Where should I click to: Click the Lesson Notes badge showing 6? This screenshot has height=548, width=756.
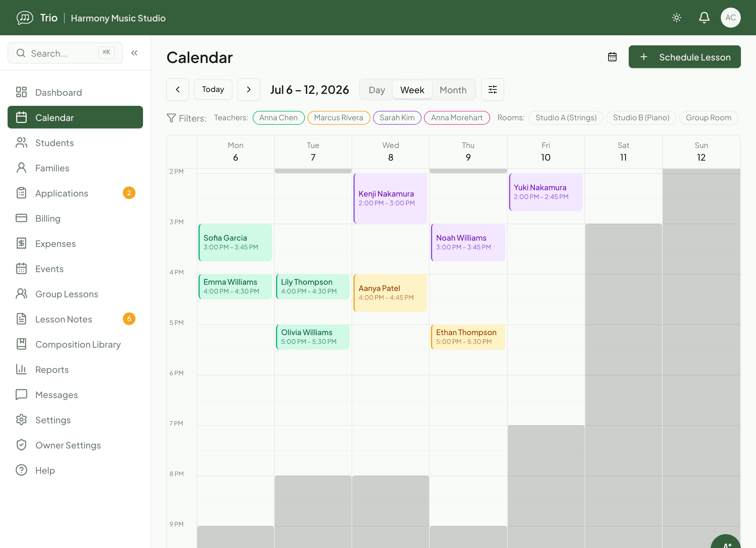click(x=129, y=319)
